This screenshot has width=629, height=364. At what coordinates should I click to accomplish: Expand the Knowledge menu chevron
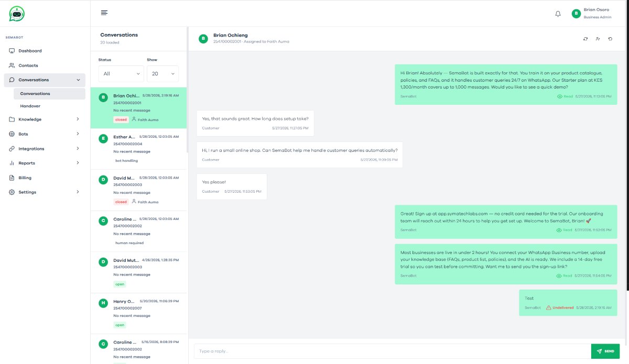(78, 119)
